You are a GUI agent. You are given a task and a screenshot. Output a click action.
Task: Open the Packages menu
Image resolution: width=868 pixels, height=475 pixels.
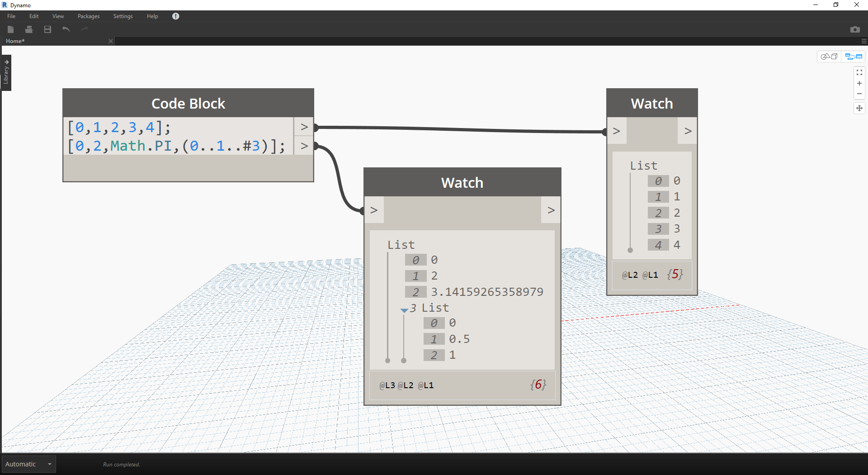tap(88, 16)
